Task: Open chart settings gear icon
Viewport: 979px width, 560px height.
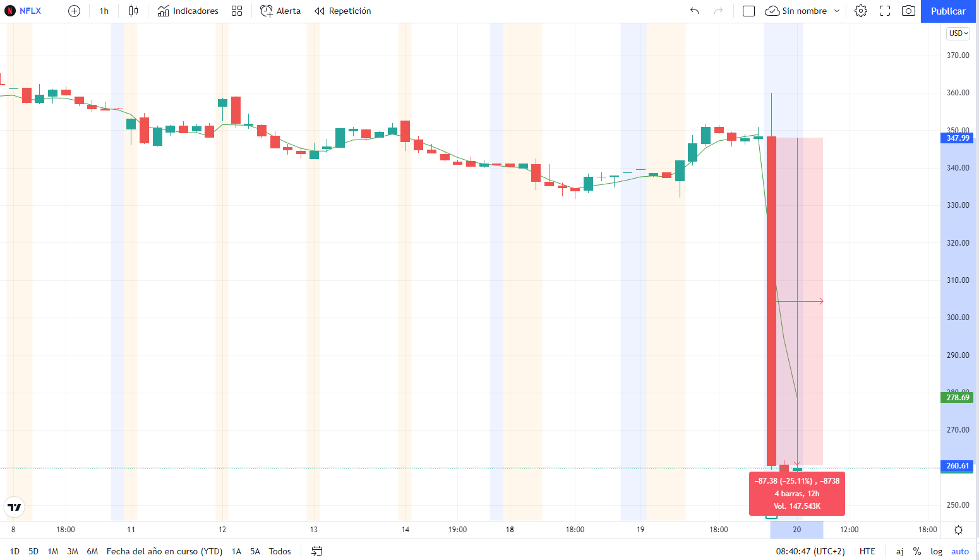Action: coord(860,11)
